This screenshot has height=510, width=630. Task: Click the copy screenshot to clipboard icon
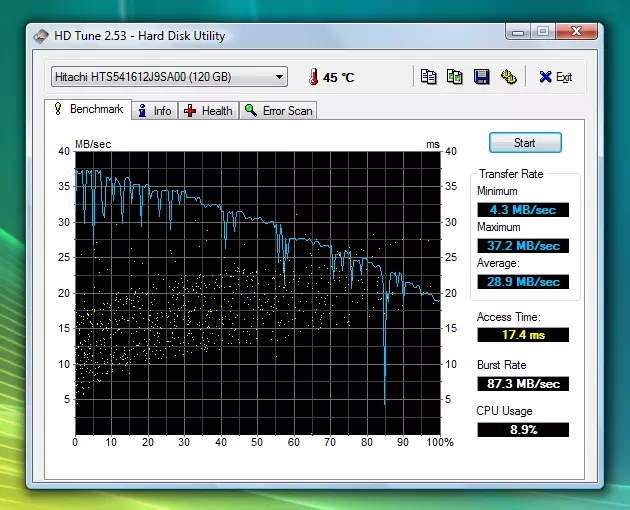454,76
